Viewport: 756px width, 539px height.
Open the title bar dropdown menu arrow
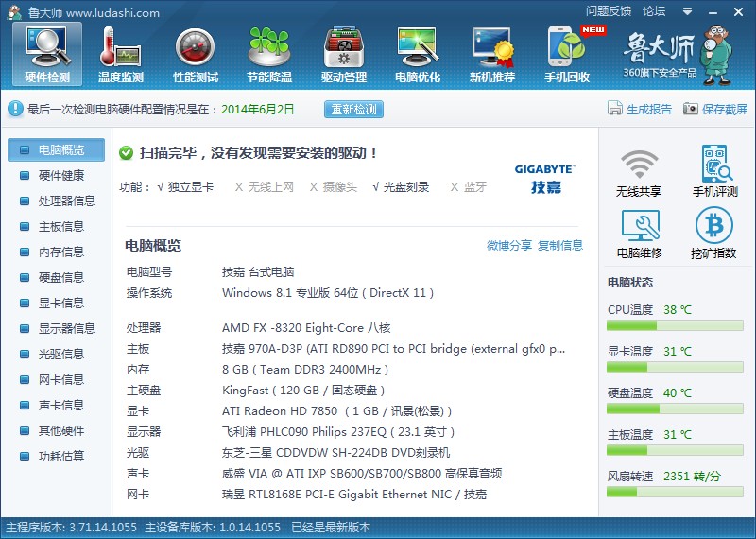(688, 11)
